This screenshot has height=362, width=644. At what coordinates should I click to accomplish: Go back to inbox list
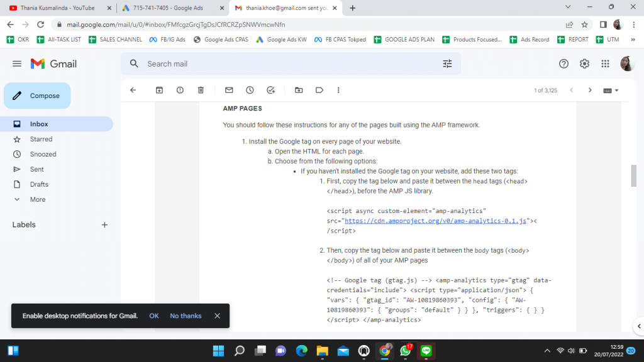coord(133,90)
